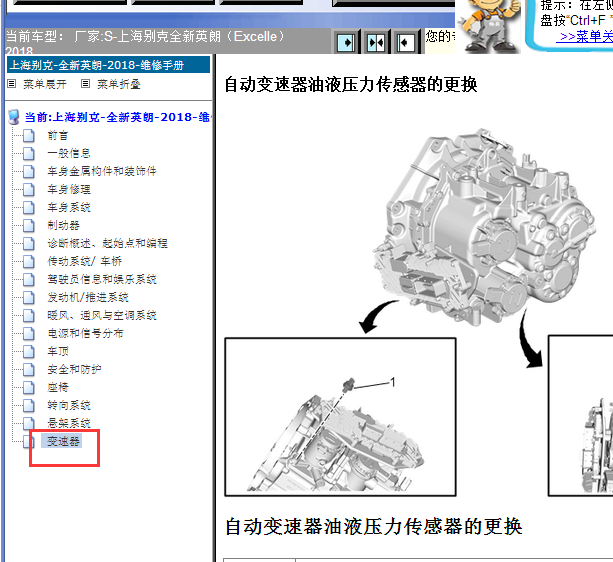
Task: Click the page icon beside 发动机/推进系统
Action: [x=29, y=297]
